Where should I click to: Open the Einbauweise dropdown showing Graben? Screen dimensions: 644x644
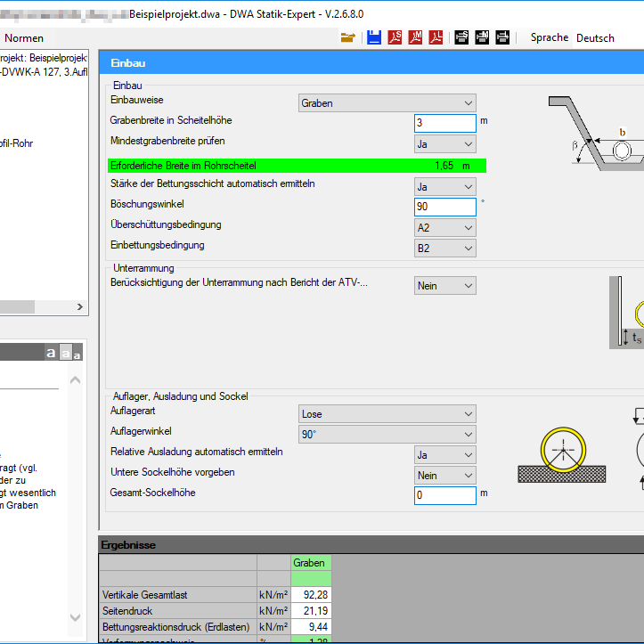387,103
